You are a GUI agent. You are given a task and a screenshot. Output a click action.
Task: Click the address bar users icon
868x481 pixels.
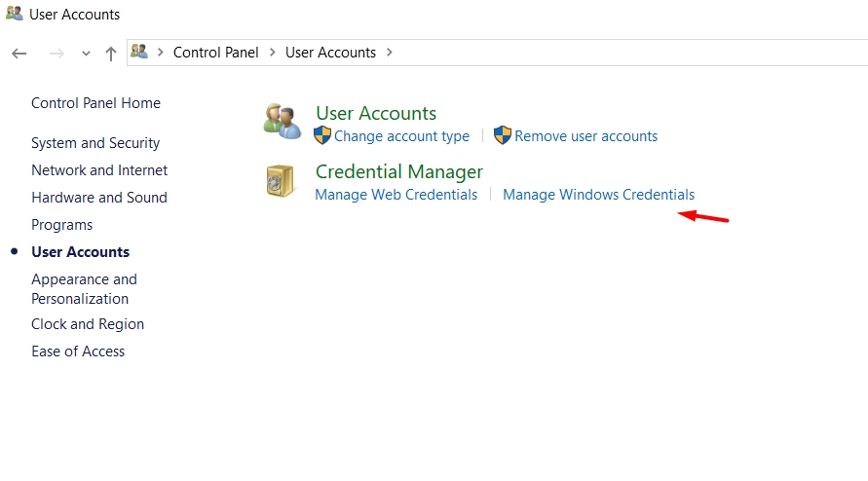pyautogui.click(x=139, y=52)
